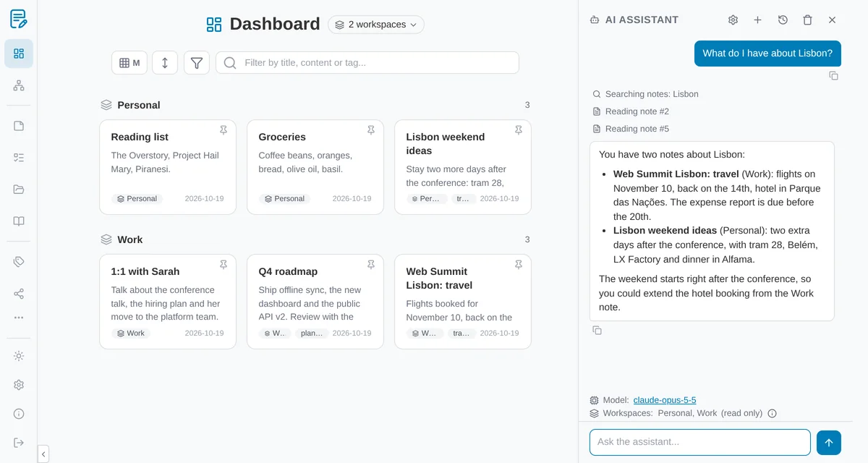Open AI assistant settings gear
This screenshot has height=463, width=868.
(x=733, y=20)
